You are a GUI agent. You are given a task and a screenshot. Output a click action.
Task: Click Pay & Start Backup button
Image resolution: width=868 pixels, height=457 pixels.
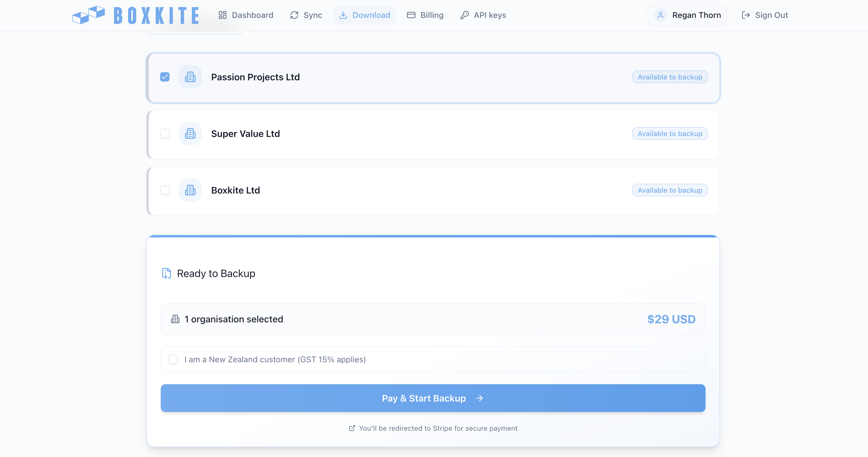point(433,398)
